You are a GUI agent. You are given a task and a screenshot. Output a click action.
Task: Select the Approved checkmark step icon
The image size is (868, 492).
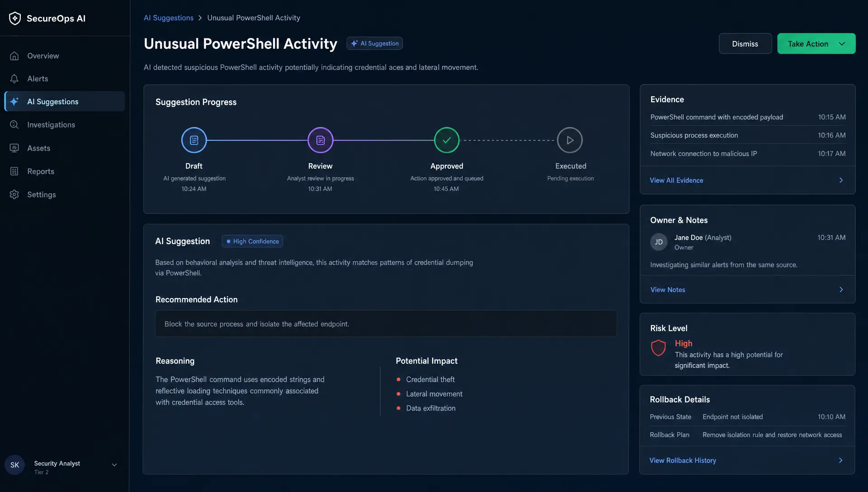447,140
